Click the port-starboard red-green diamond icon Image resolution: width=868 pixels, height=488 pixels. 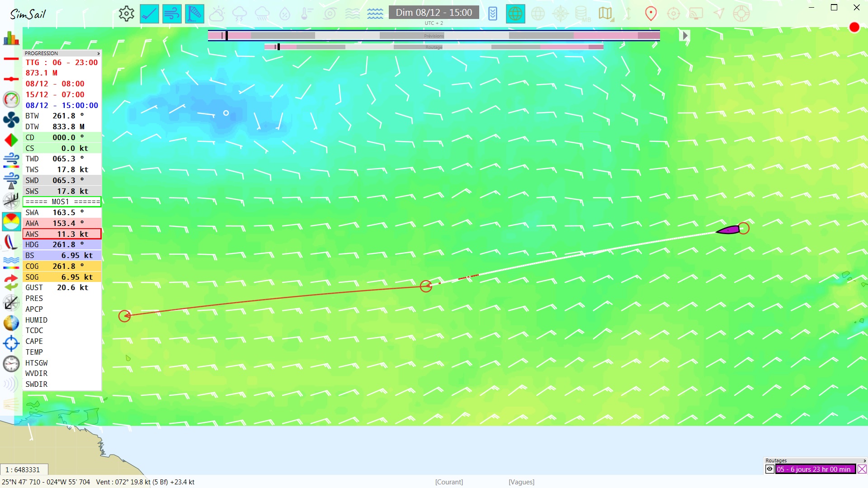11,140
